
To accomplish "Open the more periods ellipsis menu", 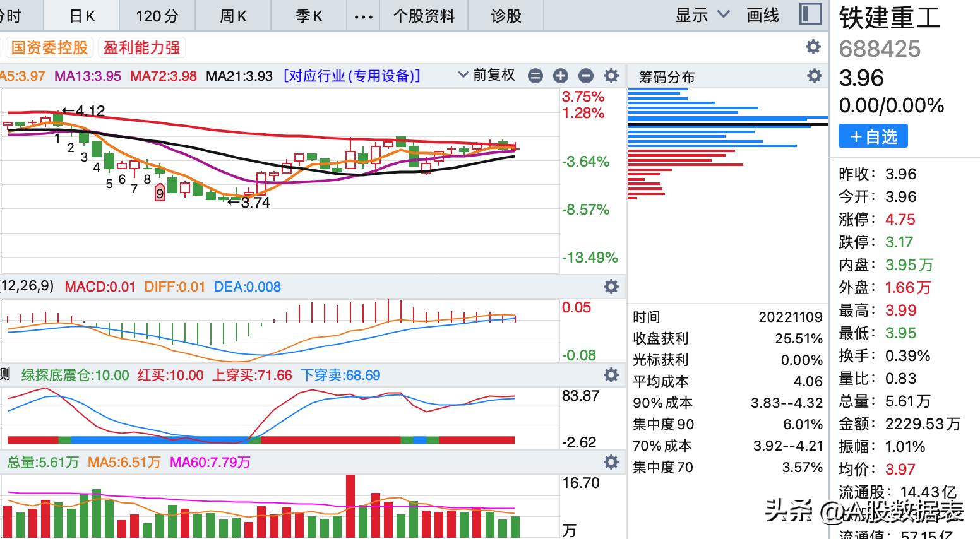I will pyautogui.click(x=363, y=16).
